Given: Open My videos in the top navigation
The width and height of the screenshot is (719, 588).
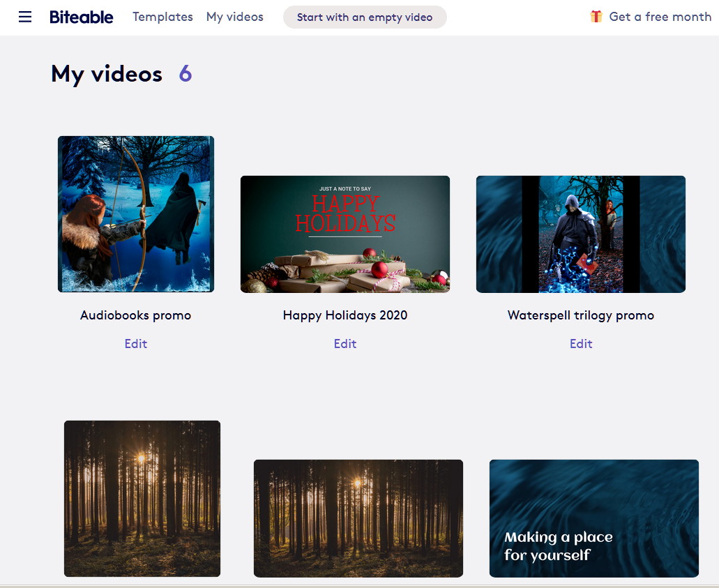Looking at the screenshot, I should 234,17.
